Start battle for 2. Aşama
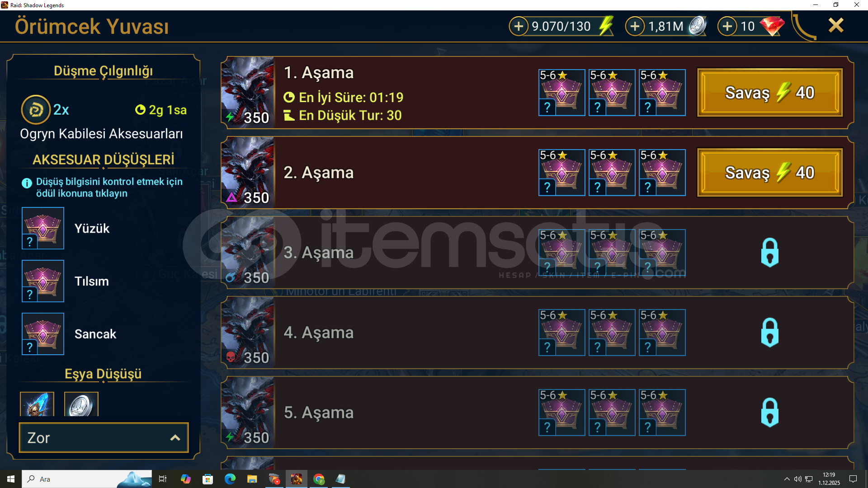Viewport: 868px width, 488px height. click(770, 173)
